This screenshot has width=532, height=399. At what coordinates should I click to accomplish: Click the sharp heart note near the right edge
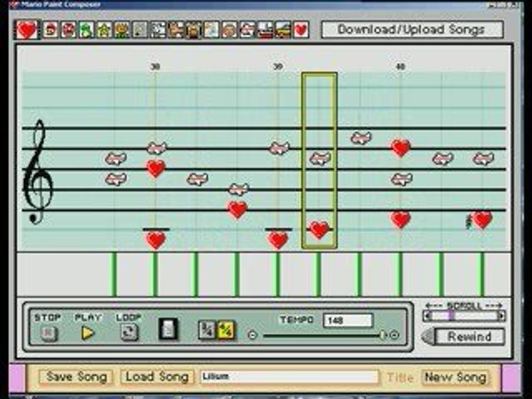(482, 220)
